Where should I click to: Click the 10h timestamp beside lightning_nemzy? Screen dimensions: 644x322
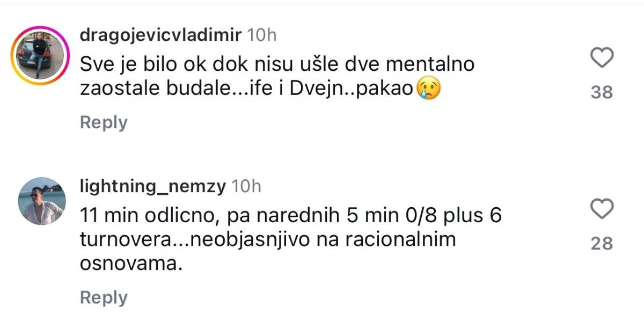[246, 186]
